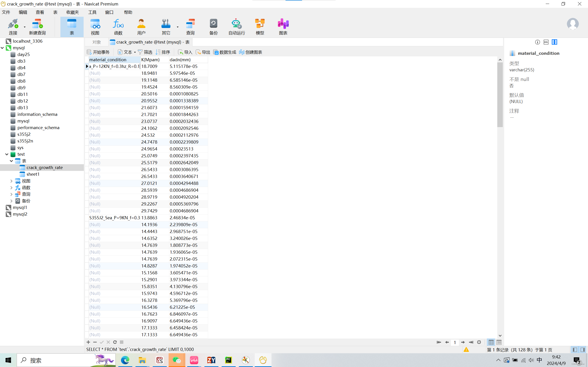
Task: Click the 导入 import wizard icon
Action: pos(185,52)
